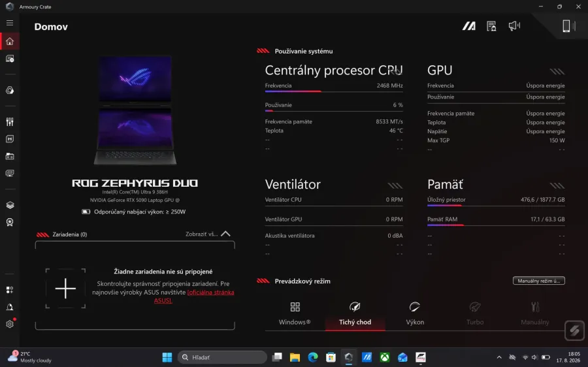The image size is (588, 367).
Task: Click the Úložný priestor storage bar
Action: click(496, 206)
